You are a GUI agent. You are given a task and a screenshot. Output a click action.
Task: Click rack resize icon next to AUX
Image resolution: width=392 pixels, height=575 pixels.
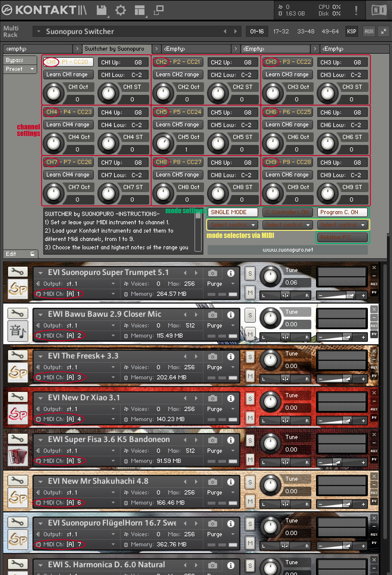tap(383, 31)
